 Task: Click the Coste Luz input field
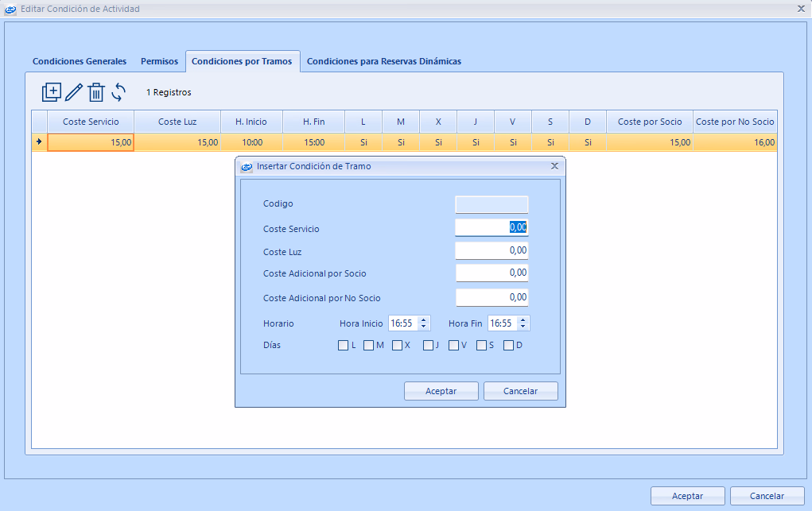491,250
